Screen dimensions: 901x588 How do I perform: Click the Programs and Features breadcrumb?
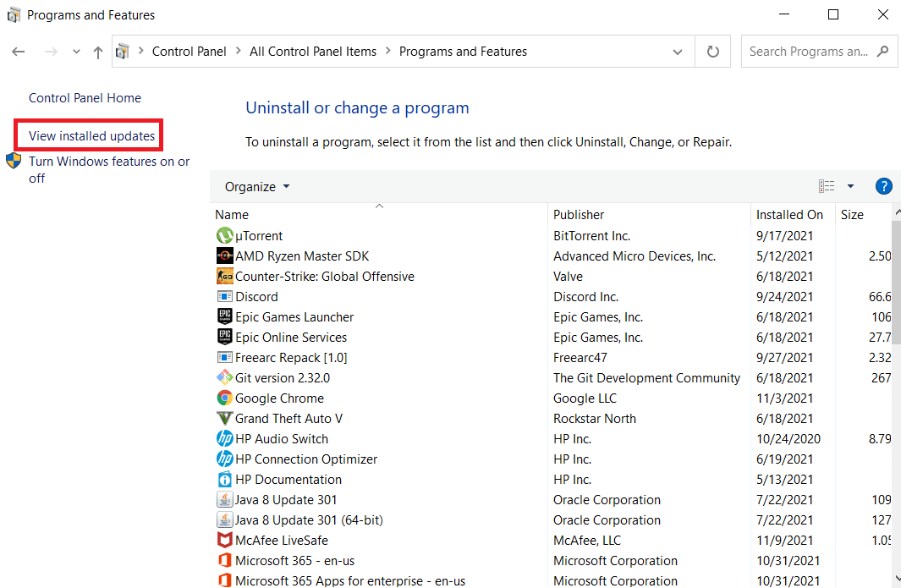click(463, 52)
